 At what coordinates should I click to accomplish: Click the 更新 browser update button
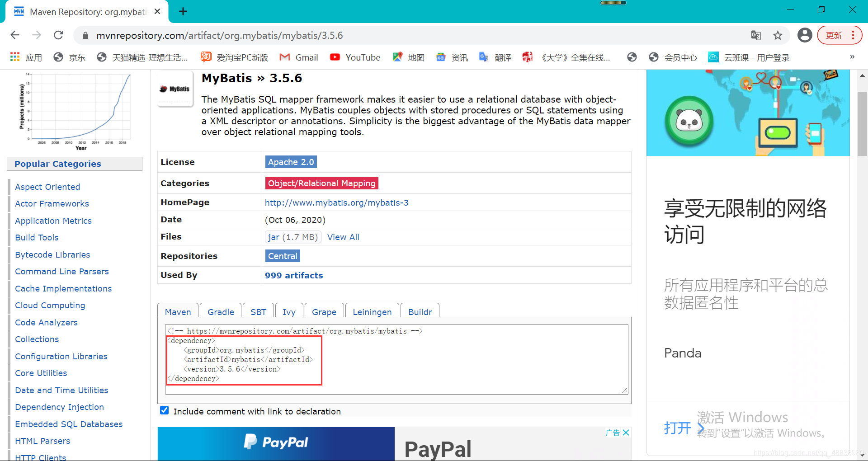tap(834, 35)
